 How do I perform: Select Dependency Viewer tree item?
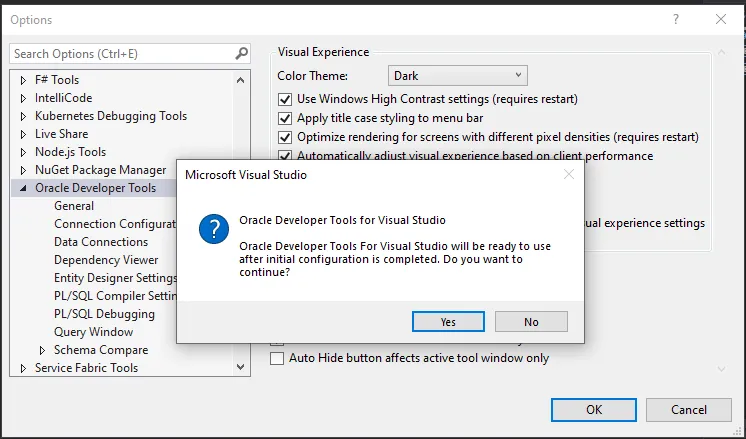click(x=106, y=260)
